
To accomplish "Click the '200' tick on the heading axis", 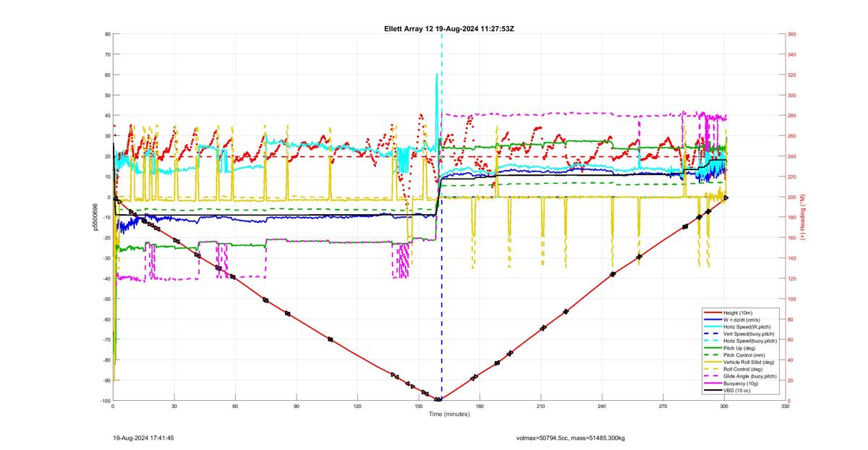I will click(792, 197).
